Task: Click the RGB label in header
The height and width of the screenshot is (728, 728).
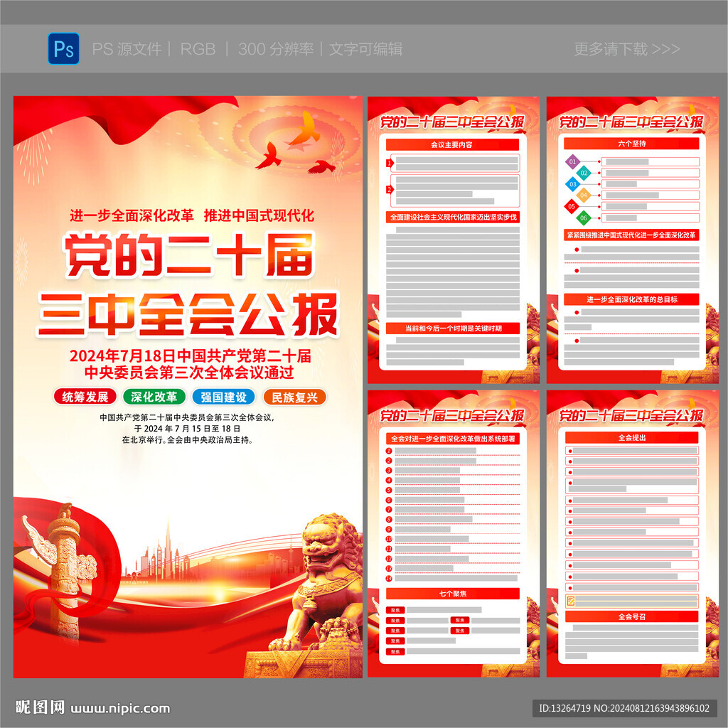Action: tap(198, 49)
